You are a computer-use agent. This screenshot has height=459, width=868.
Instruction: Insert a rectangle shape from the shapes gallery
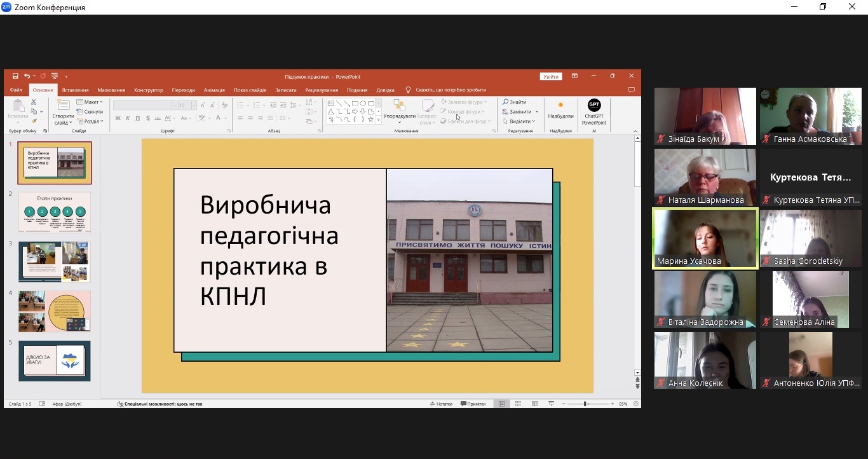(x=355, y=103)
